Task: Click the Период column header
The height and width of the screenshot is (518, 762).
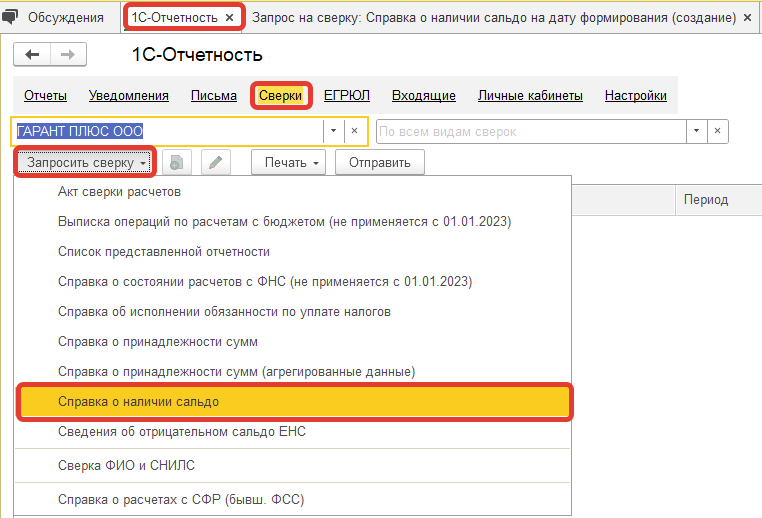Action: pyautogui.click(x=706, y=200)
